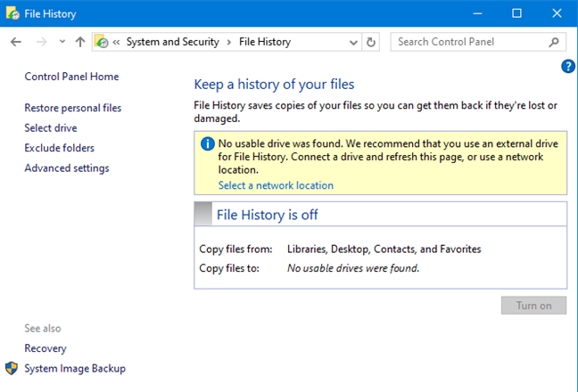Click 'Libraries, Desktop, Contacts, and Favorites' text

(x=384, y=249)
